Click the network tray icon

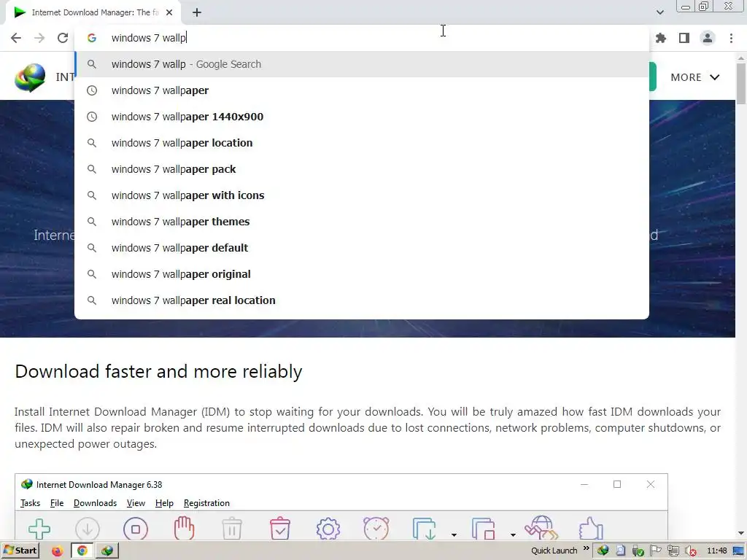click(673, 551)
